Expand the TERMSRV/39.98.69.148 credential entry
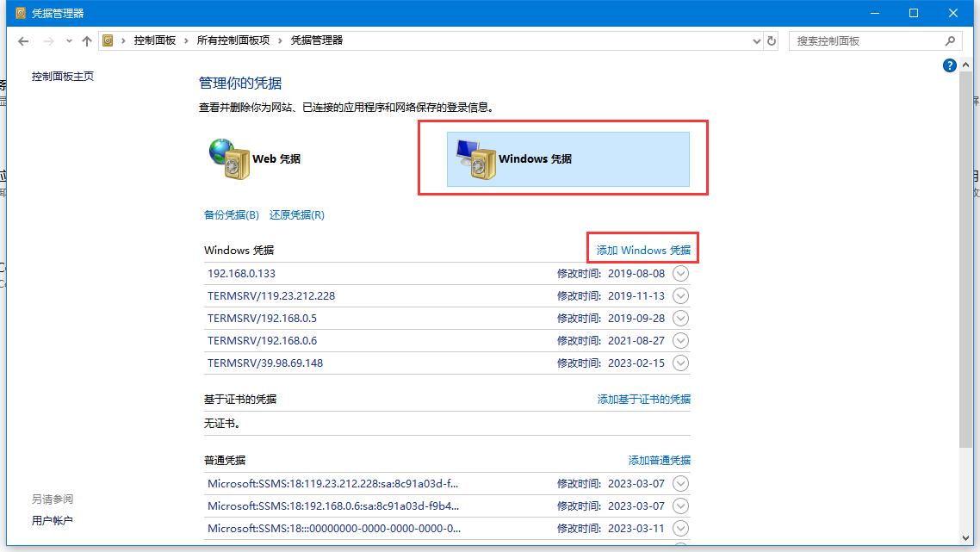 pos(680,363)
